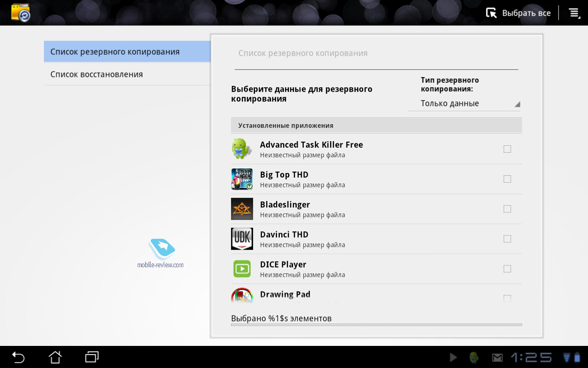The height and width of the screenshot is (368, 588).
Task: Check the Bladeslinger checkbox
Action: [x=507, y=209]
